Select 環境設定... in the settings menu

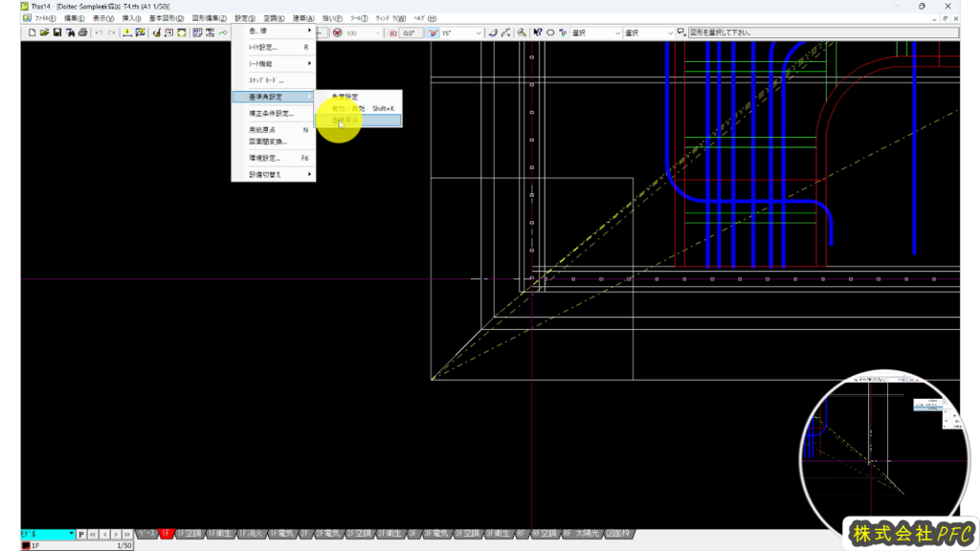coord(265,158)
